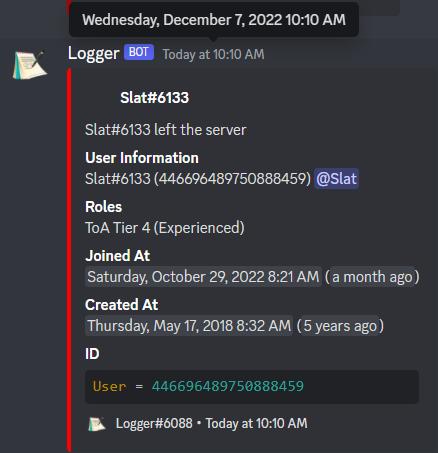Open the Logger bot username profile
The width and height of the screenshot is (438, 453).
tap(93, 53)
